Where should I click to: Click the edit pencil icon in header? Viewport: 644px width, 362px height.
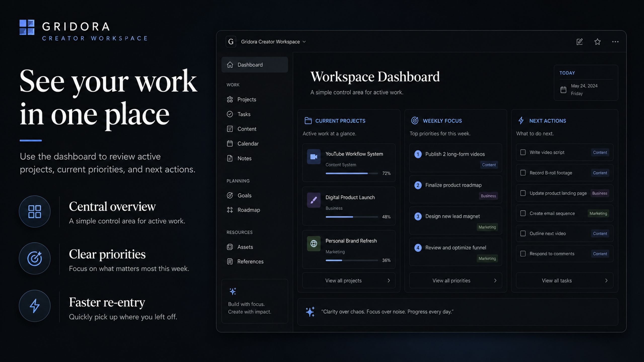click(x=579, y=42)
